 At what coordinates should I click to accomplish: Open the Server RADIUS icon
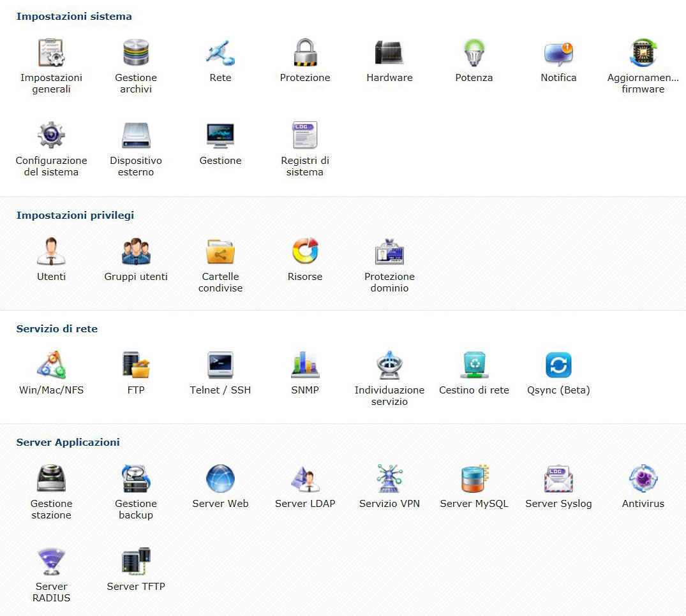click(x=51, y=562)
